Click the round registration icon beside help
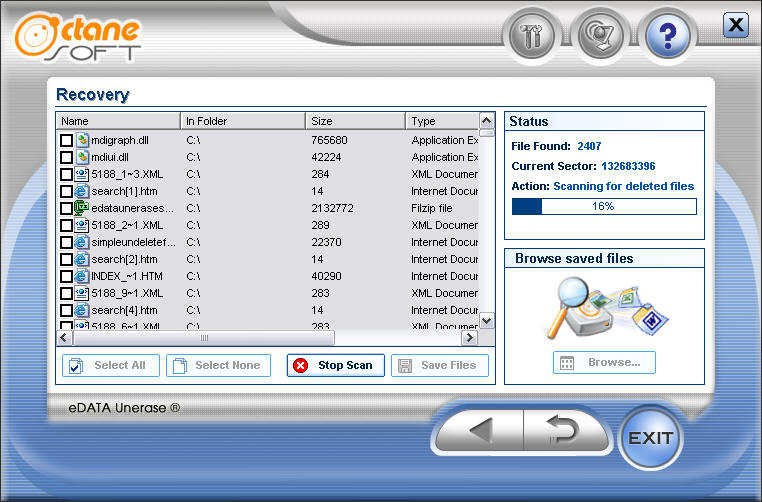The height and width of the screenshot is (502, 762). (x=602, y=38)
